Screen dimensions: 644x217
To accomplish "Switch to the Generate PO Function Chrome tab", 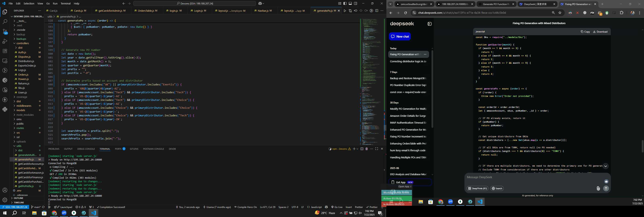I will coord(496,4).
